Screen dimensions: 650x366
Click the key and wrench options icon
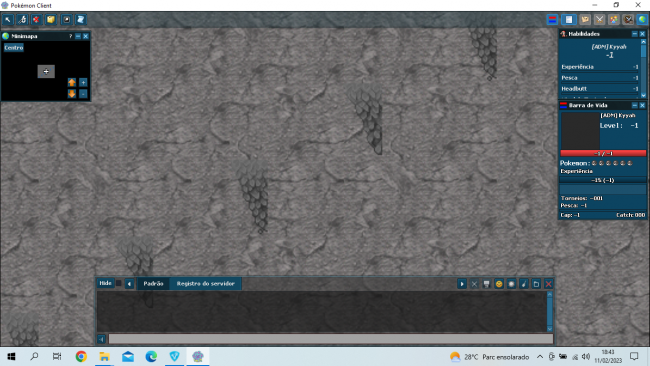22,19
